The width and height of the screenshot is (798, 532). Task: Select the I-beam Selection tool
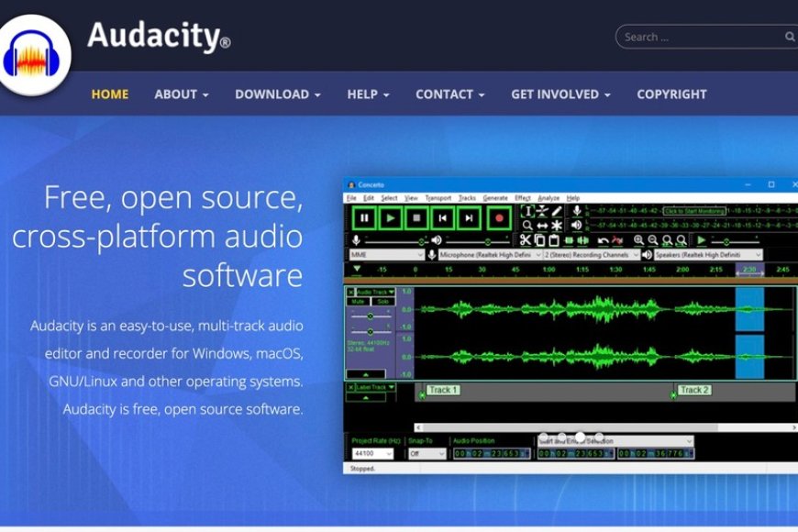(x=527, y=211)
